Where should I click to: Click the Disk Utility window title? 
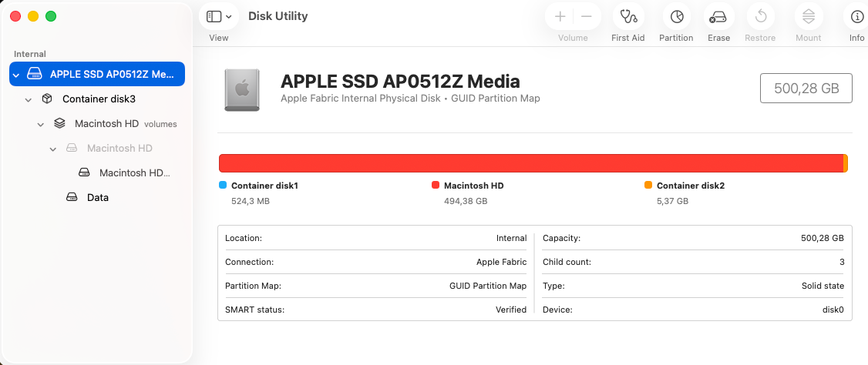pos(278,16)
